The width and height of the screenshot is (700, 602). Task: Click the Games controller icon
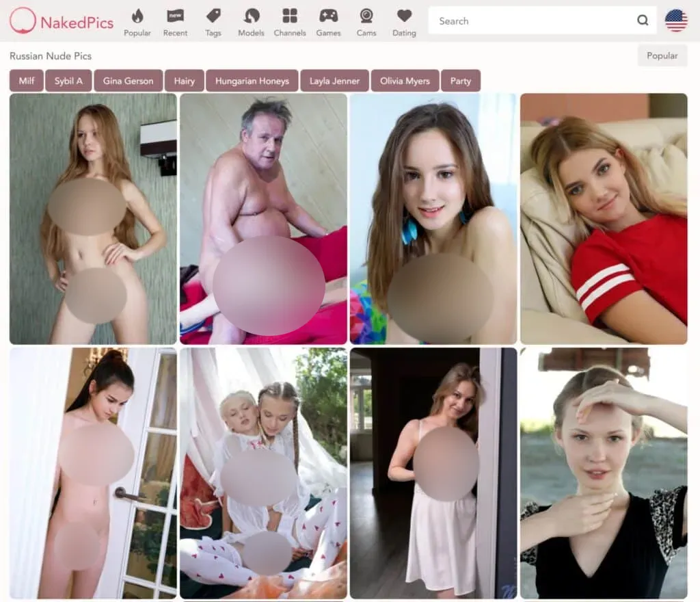pyautogui.click(x=328, y=16)
